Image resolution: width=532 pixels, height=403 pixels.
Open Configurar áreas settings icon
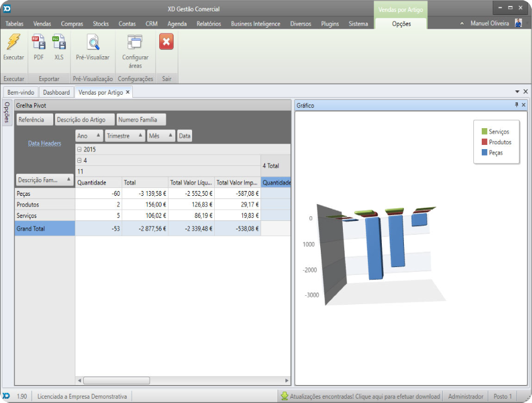pyautogui.click(x=135, y=42)
